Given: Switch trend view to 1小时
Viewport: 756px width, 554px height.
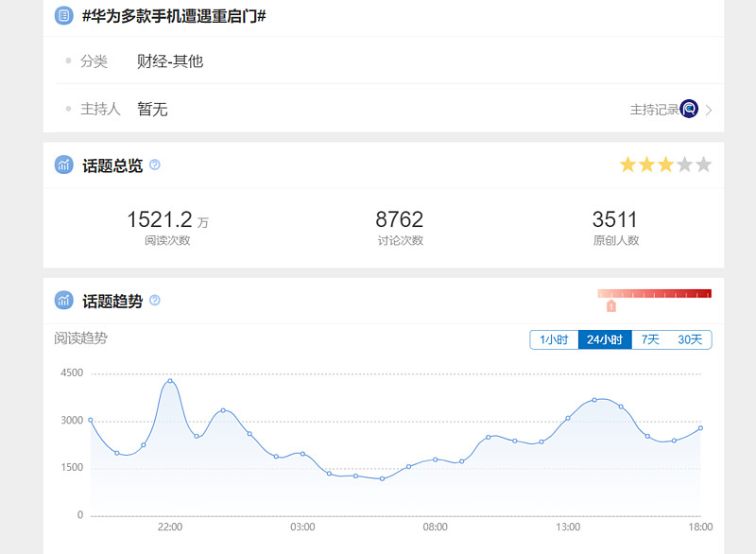Looking at the screenshot, I should (554, 339).
